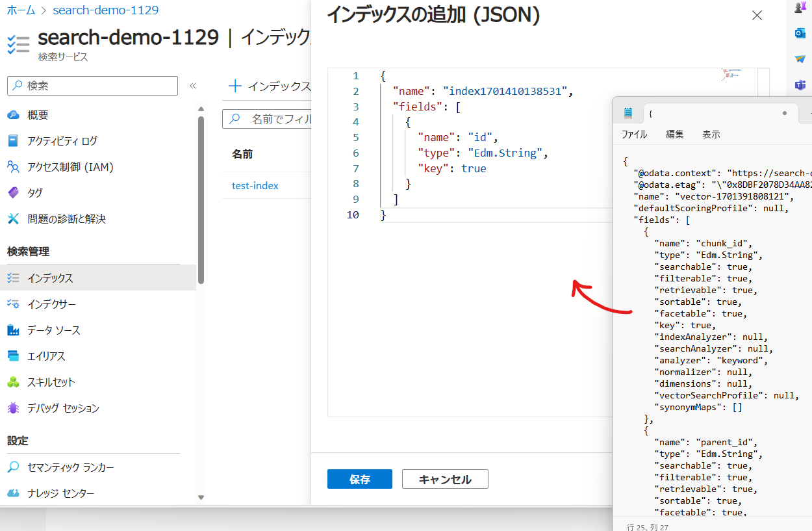Image resolution: width=812 pixels, height=531 pixels.
Task: Click the sidebar scroll up arrow
Action: (201, 109)
